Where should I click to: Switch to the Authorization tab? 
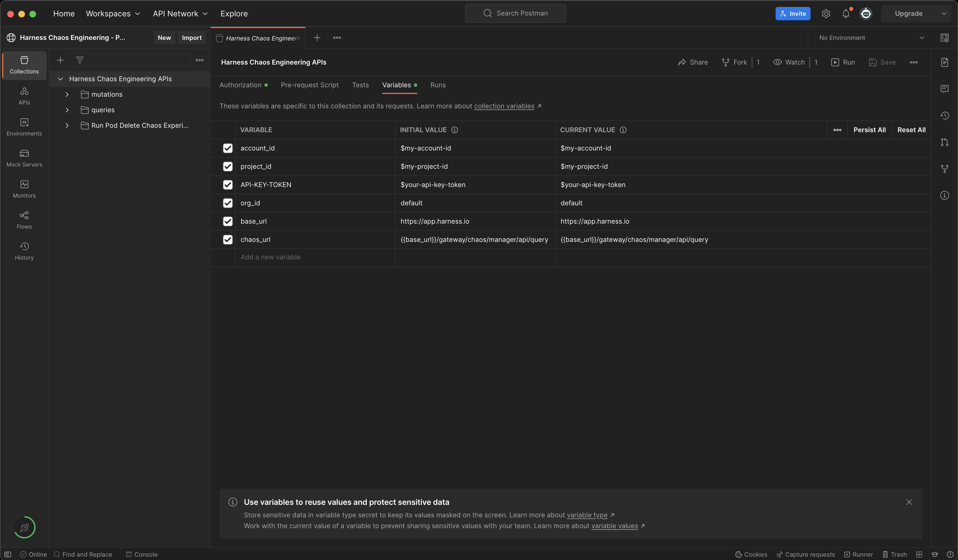pyautogui.click(x=243, y=85)
